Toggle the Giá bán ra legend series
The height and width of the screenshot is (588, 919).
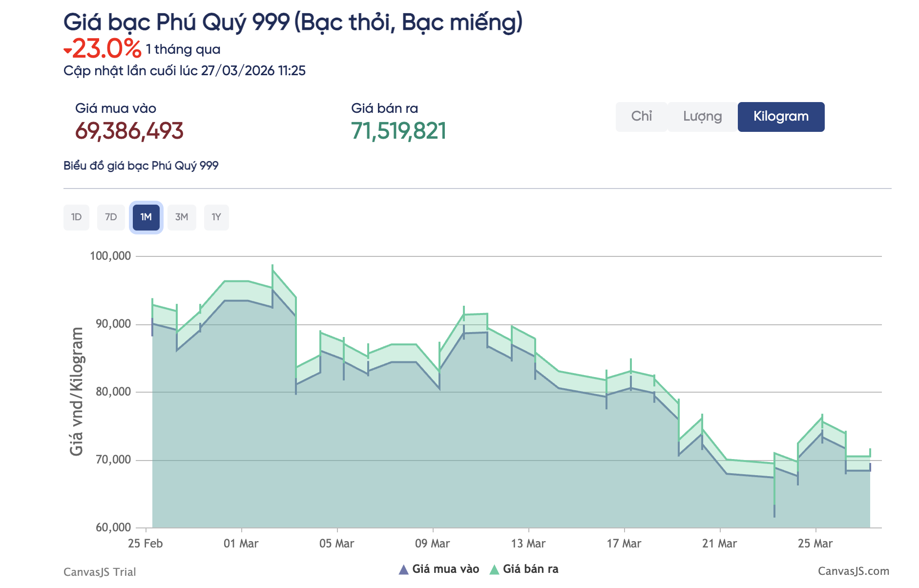(x=530, y=569)
